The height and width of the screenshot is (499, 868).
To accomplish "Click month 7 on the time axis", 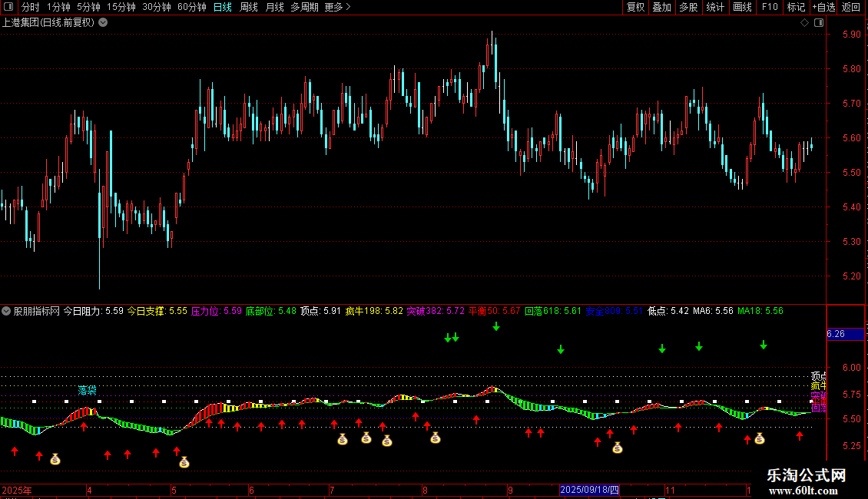I will [x=332, y=490].
